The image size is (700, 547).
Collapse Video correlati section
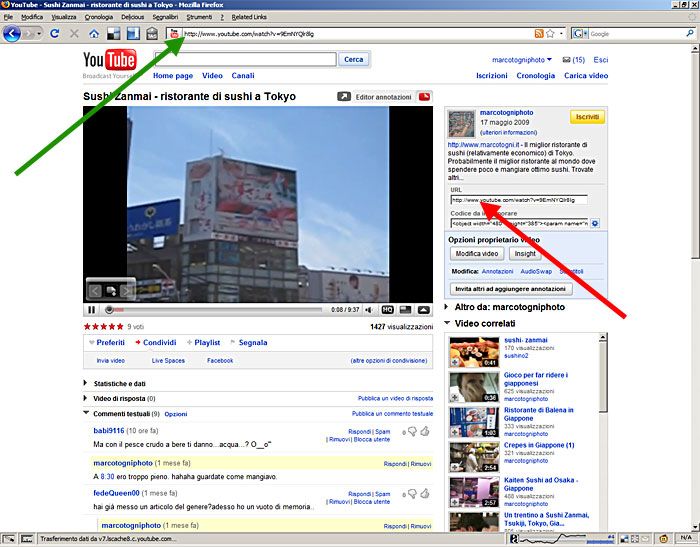click(447, 323)
